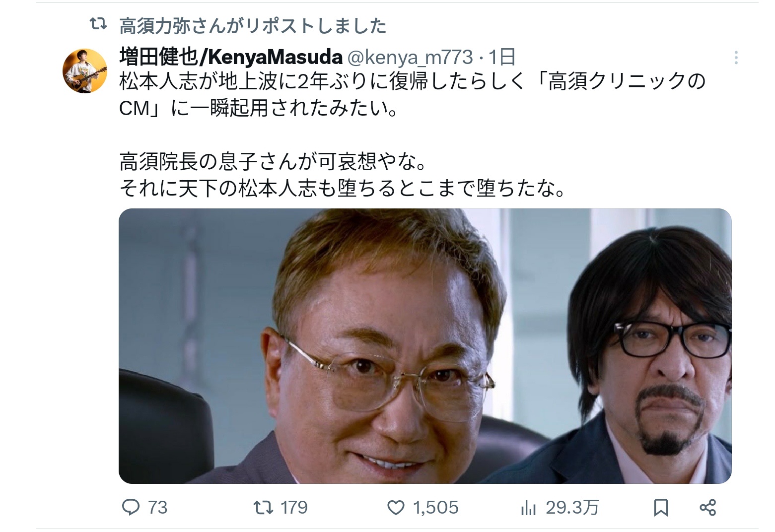Click the @kenya_m773 handle
This screenshot has height=532, width=775.
tap(410, 58)
